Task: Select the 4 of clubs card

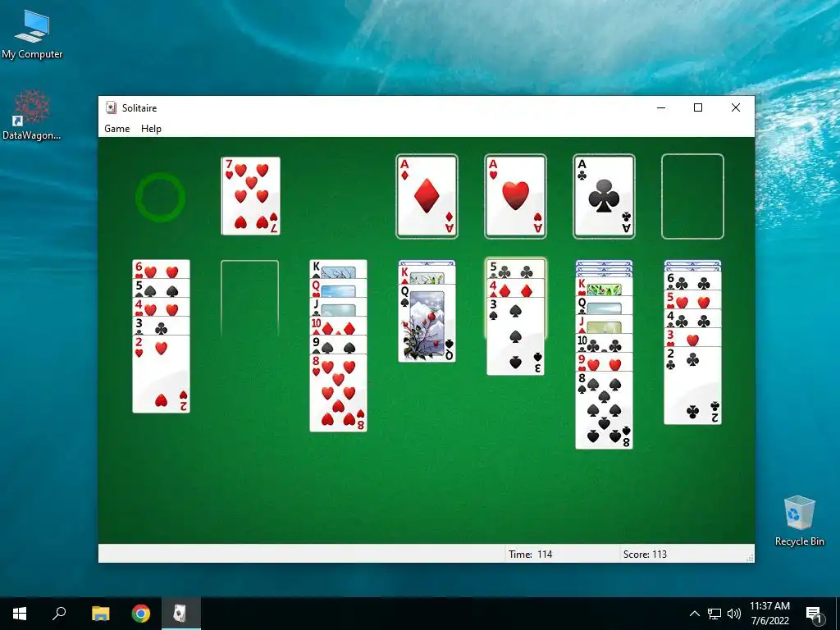Action: pos(692,319)
